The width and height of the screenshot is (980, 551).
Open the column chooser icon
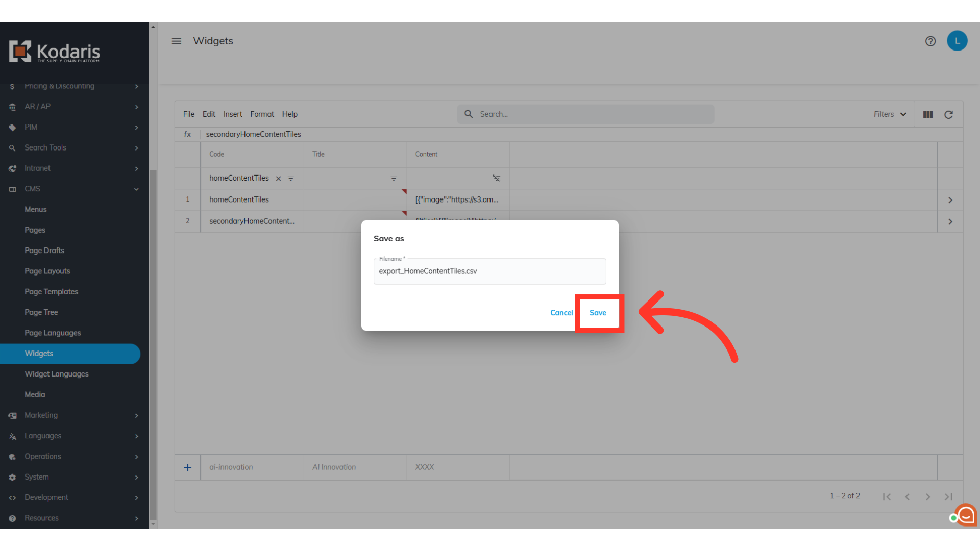pos(927,115)
